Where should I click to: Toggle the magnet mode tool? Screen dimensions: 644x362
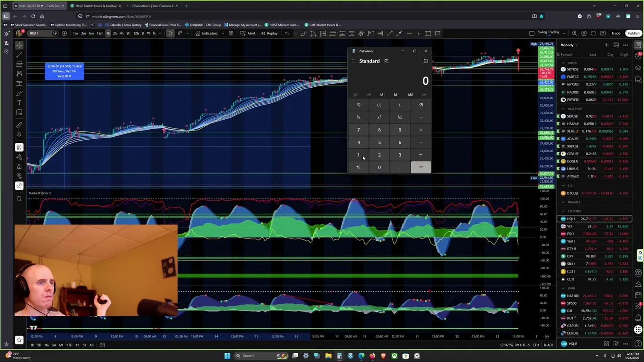coord(19,147)
